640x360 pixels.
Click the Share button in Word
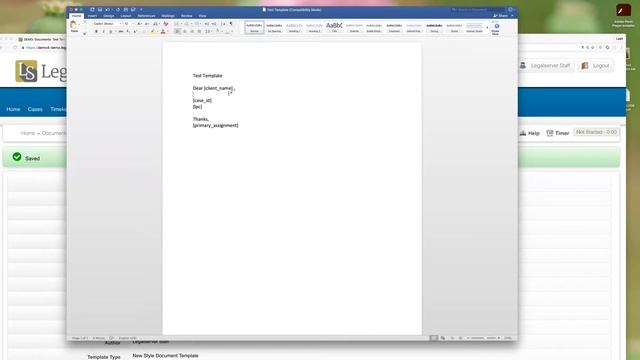[501, 16]
